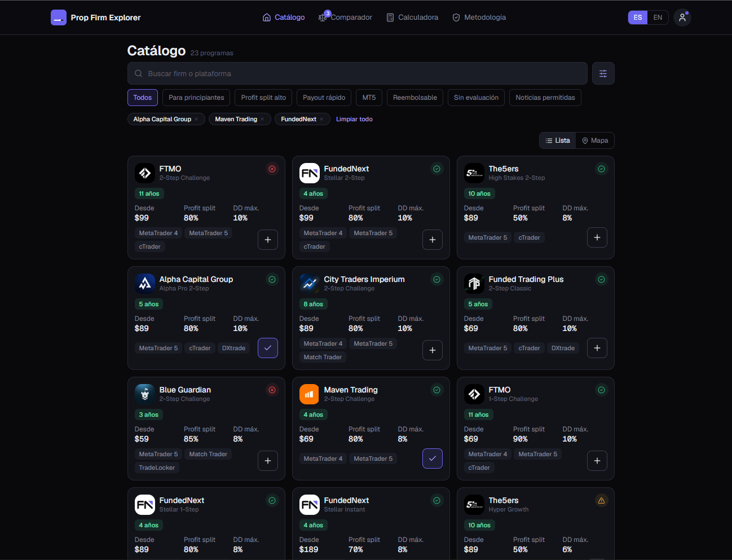Click the red status icon on FTMO 2-Step
Screen dimensions: 732x560
pyautogui.click(x=272, y=169)
